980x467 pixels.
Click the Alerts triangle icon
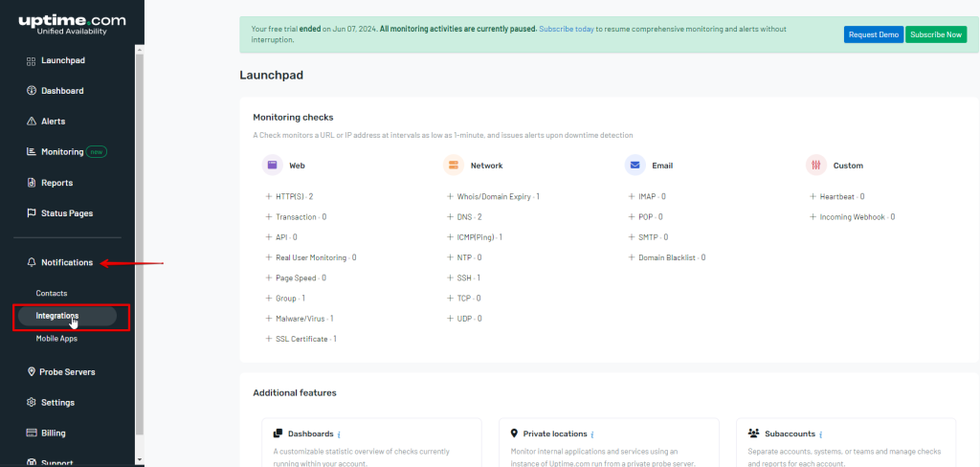pos(32,122)
